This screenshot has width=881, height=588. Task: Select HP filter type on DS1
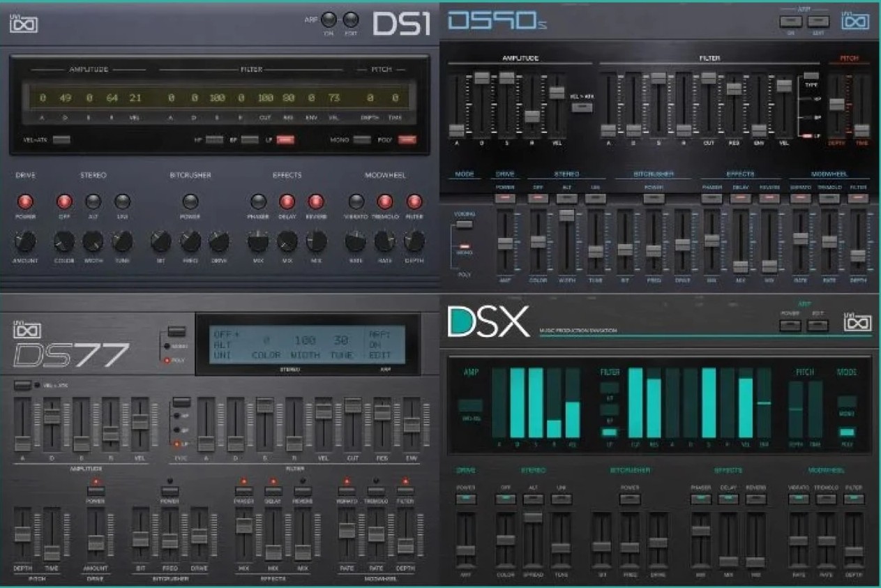click(215, 140)
